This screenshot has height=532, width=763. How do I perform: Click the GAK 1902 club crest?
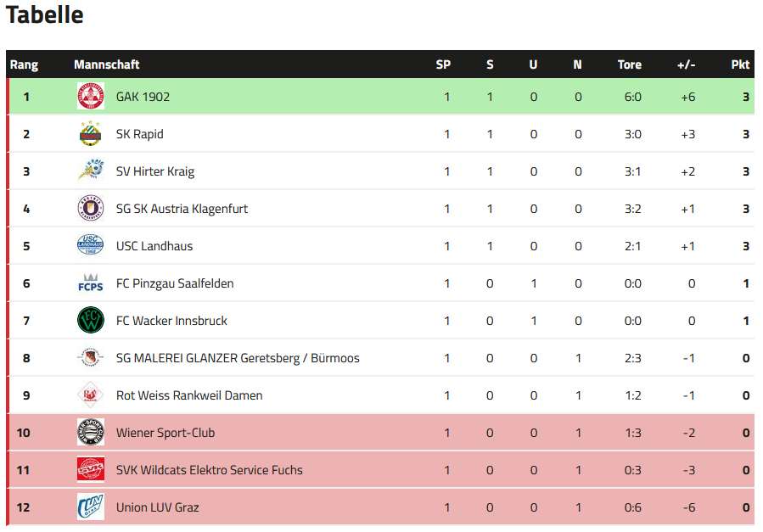coord(91,96)
